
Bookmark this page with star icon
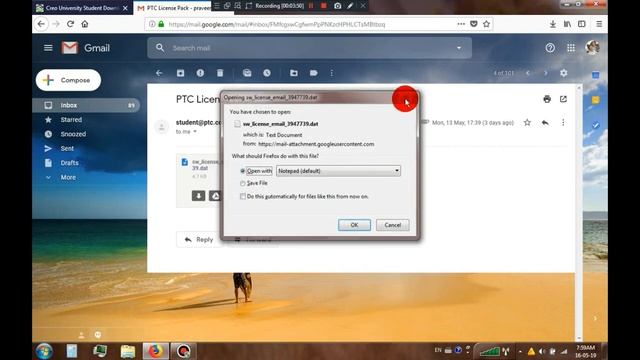(486, 24)
